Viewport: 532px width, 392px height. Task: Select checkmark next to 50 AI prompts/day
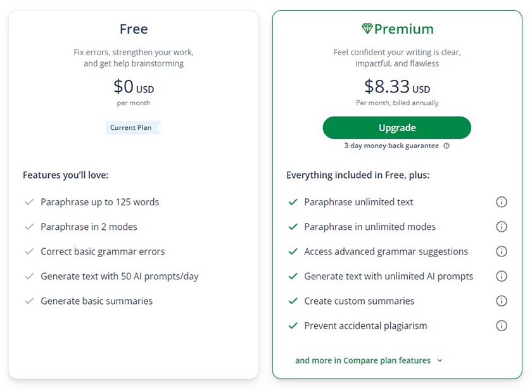[29, 276]
